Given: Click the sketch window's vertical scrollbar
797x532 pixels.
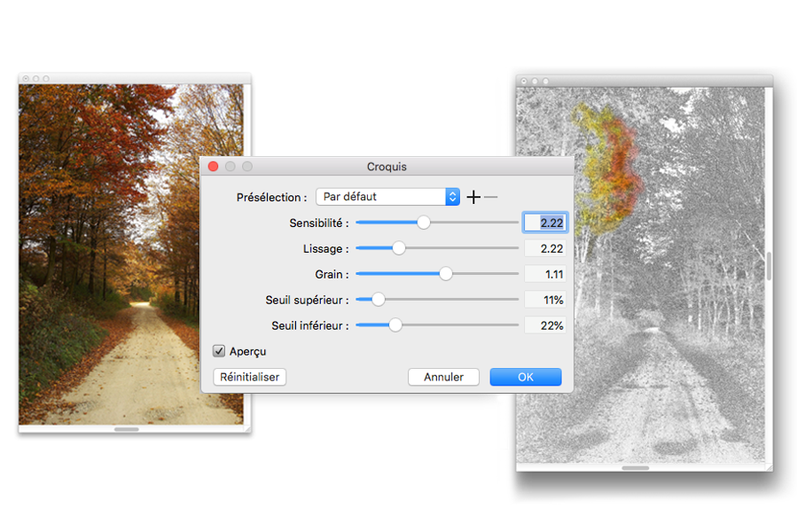Looking at the screenshot, I should click(769, 266).
